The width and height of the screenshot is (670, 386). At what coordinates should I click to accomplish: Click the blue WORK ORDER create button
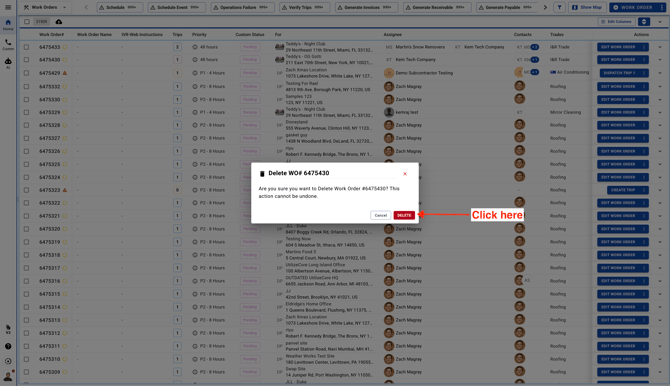click(x=634, y=7)
